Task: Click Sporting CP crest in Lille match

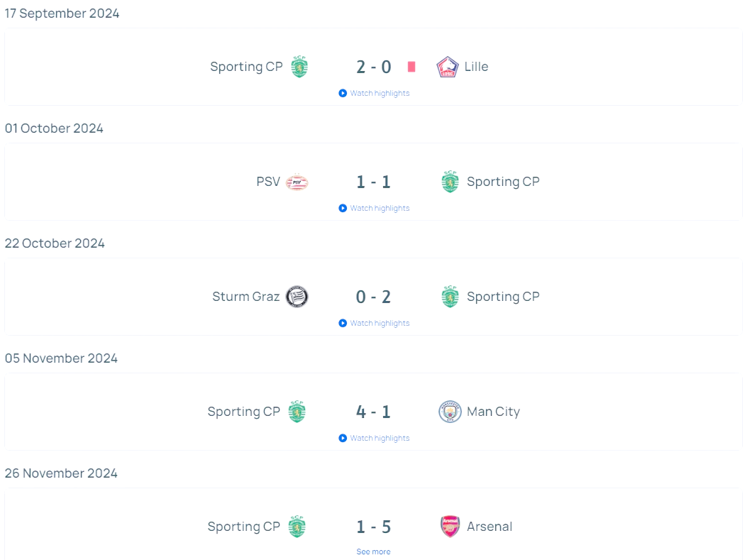Action: (299, 67)
